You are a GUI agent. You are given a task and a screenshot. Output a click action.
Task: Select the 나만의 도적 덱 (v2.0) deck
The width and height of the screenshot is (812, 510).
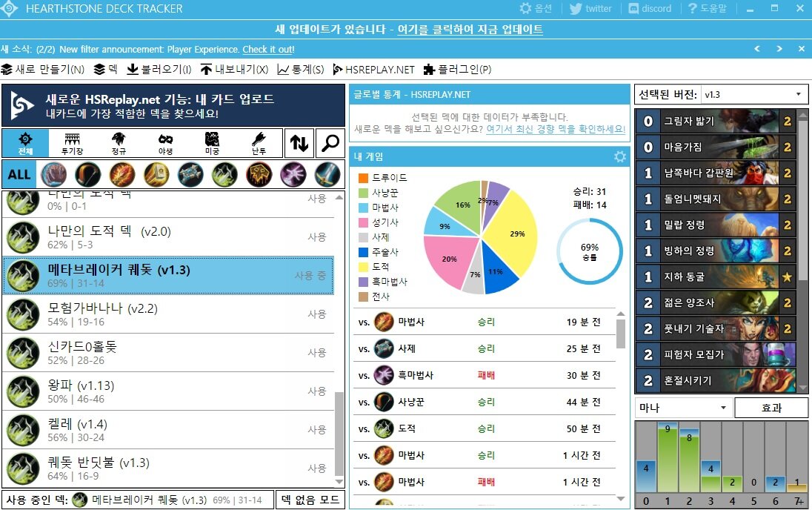(168, 237)
